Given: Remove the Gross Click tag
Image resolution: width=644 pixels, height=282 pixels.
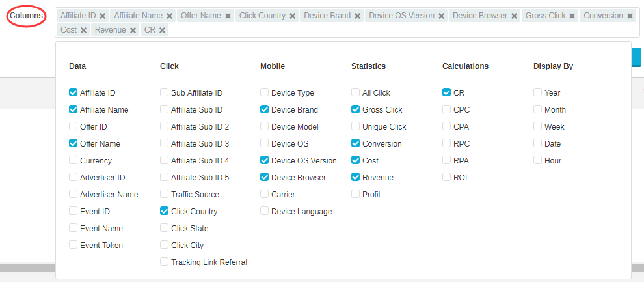Looking at the screenshot, I should point(572,16).
